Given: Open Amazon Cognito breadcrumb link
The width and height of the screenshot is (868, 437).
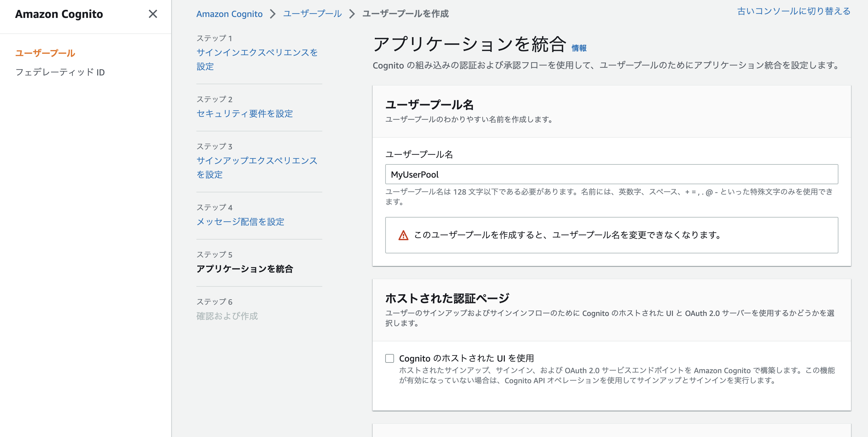Looking at the screenshot, I should [229, 14].
